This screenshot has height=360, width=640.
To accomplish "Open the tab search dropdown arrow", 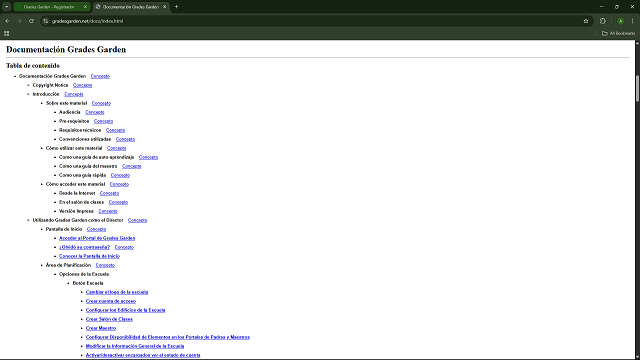I will coord(7,7).
